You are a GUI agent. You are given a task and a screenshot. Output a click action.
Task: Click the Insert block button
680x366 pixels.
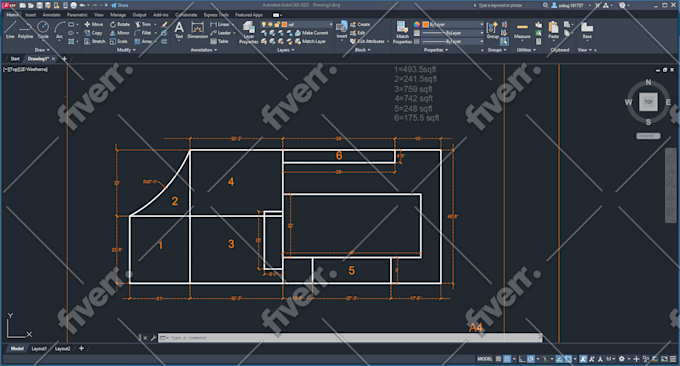[x=342, y=30]
